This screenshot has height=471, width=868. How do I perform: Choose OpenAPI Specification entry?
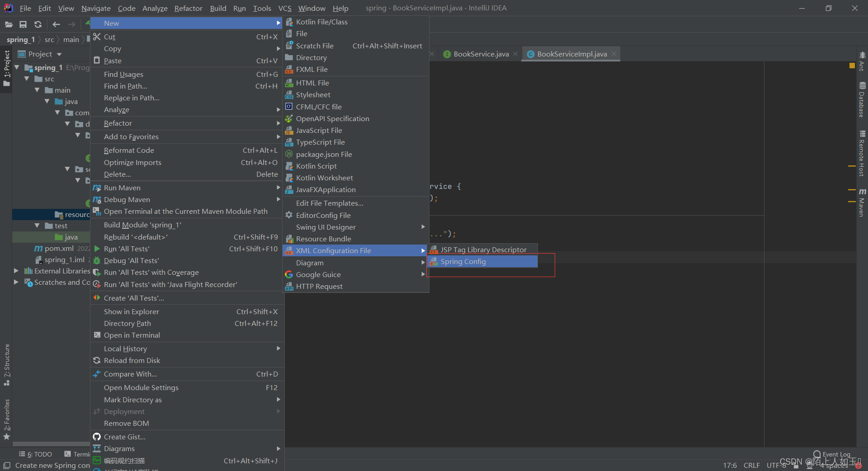point(356,118)
